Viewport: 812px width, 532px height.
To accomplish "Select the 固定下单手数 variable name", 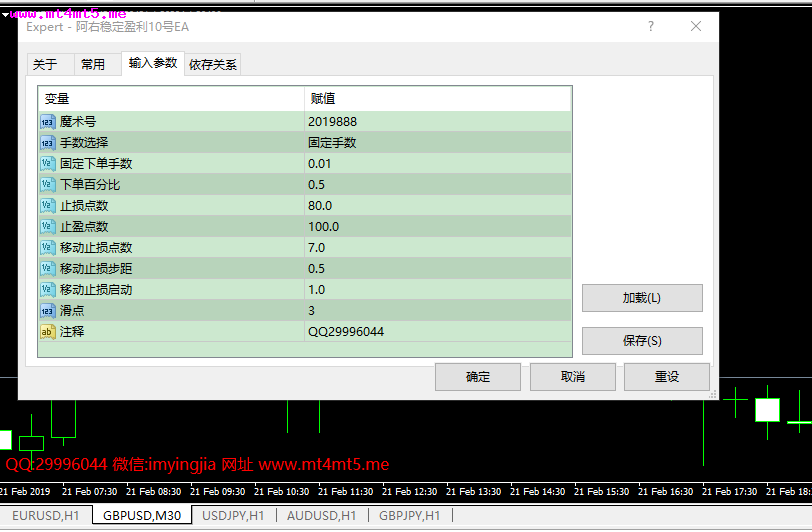I will [x=96, y=164].
